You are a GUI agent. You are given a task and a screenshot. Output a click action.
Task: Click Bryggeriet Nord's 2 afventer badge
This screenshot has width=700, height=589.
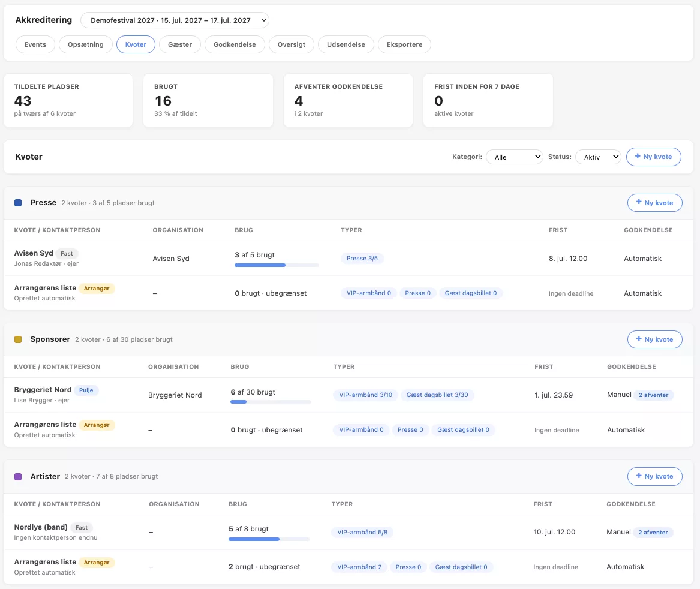653,395
